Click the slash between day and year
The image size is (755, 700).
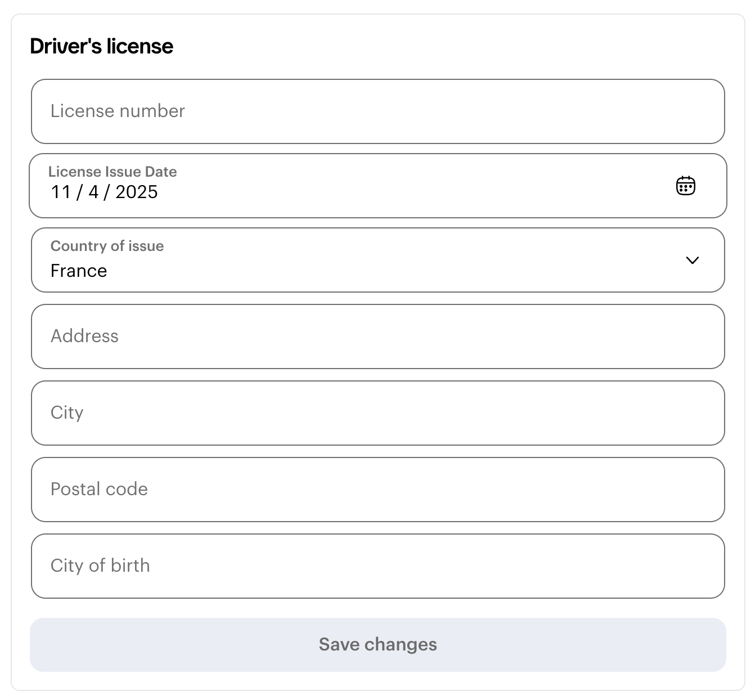click(x=106, y=192)
